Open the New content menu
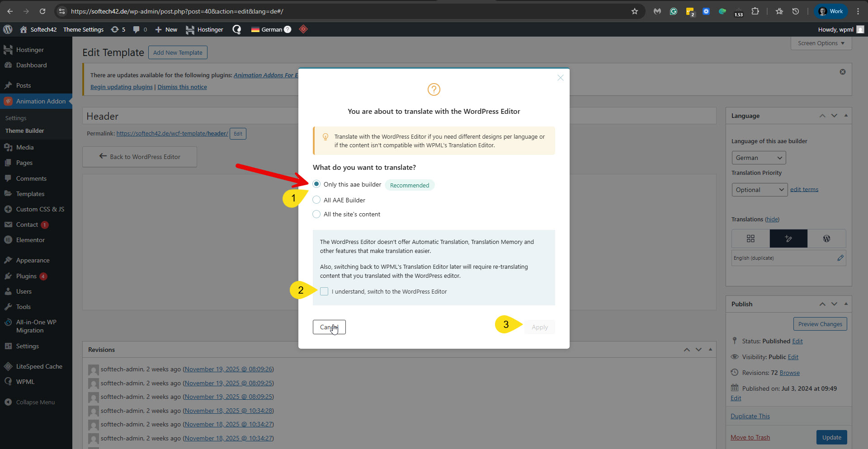 pos(166,29)
